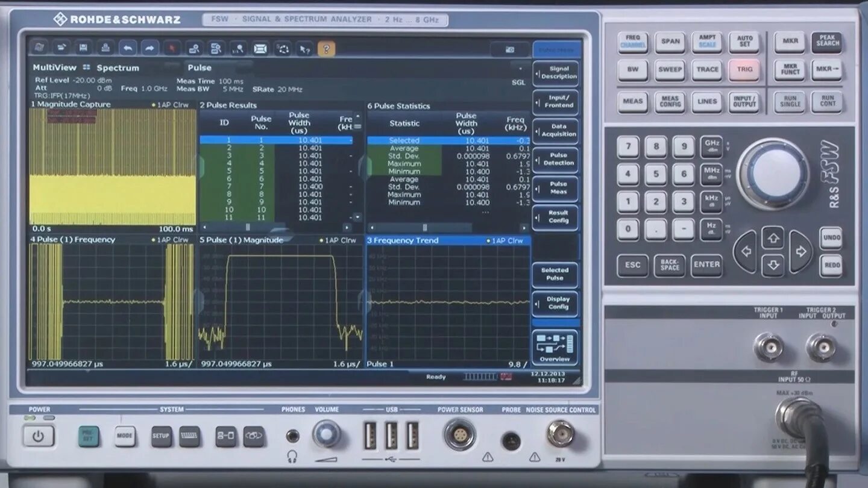Screen dimensions: 868x488
Task: Select the red marker toolbar icon
Action: 172,48
